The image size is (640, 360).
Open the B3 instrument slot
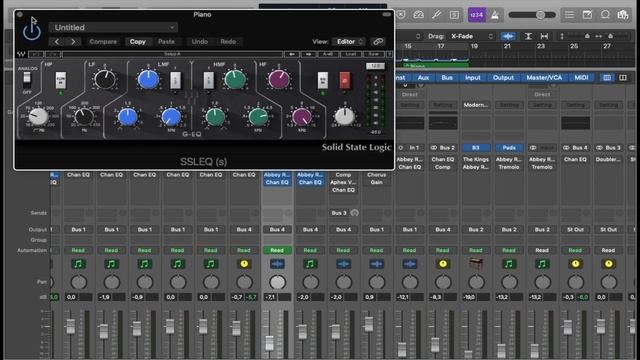(476, 147)
